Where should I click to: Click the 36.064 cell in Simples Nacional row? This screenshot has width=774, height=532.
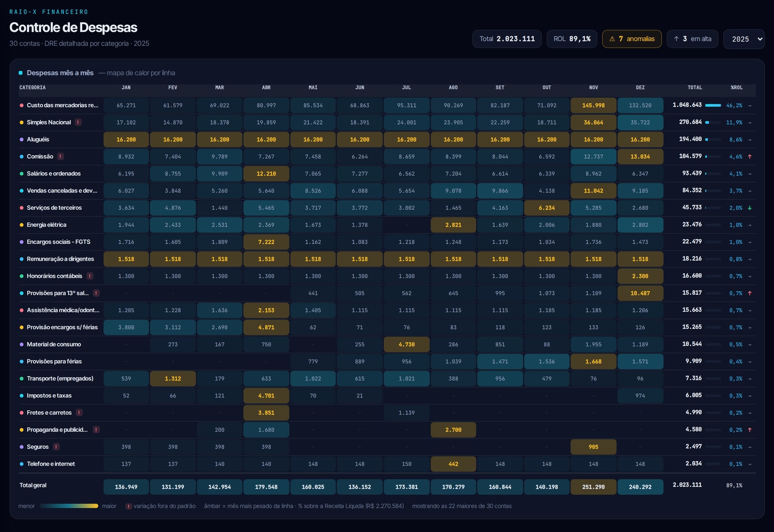tap(594, 122)
